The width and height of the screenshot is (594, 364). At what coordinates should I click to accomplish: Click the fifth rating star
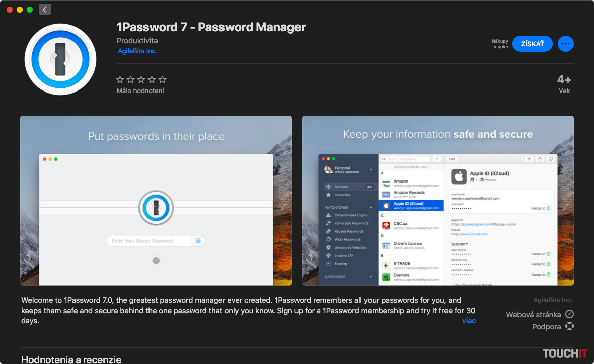162,79
